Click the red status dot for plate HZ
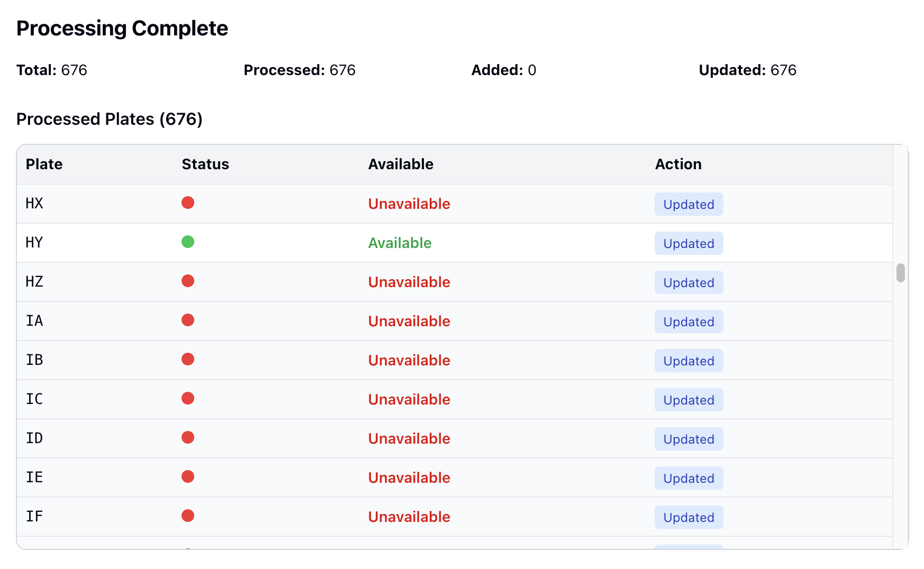 (188, 281)
